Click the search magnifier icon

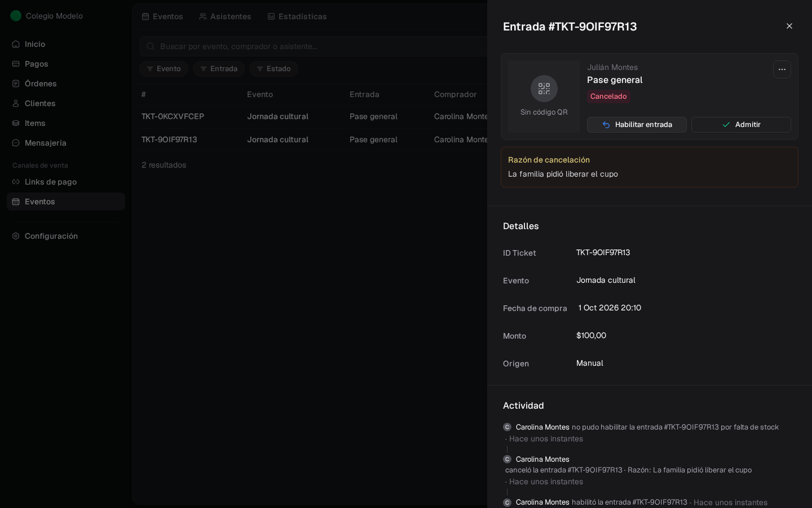[x=151, y=46]
